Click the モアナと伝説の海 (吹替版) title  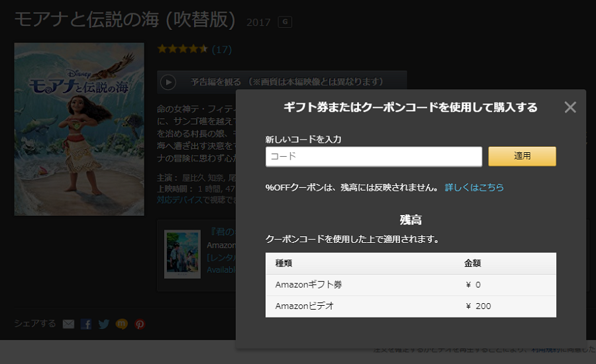pyautogui.click(x=124, y=19)
